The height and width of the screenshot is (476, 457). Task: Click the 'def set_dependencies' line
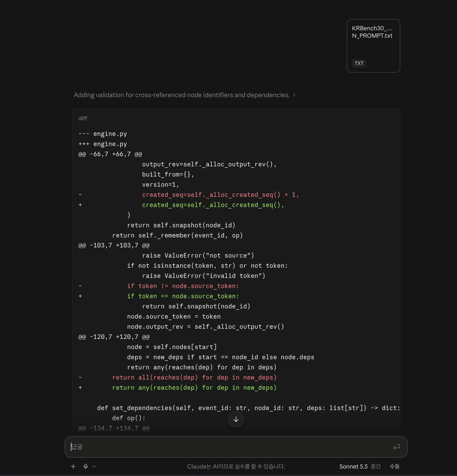[x=248, y=408]
